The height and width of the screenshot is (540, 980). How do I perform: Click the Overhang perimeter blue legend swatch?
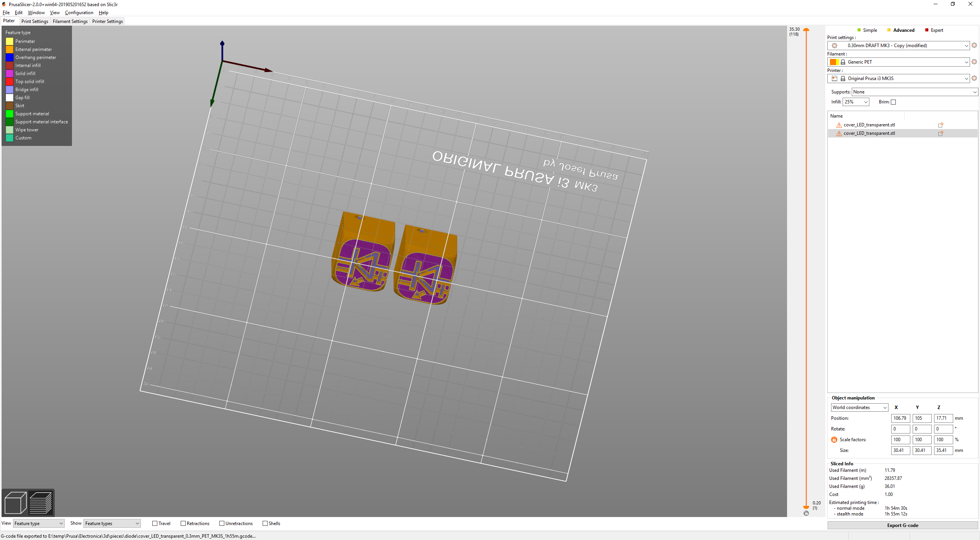point(9,57)
